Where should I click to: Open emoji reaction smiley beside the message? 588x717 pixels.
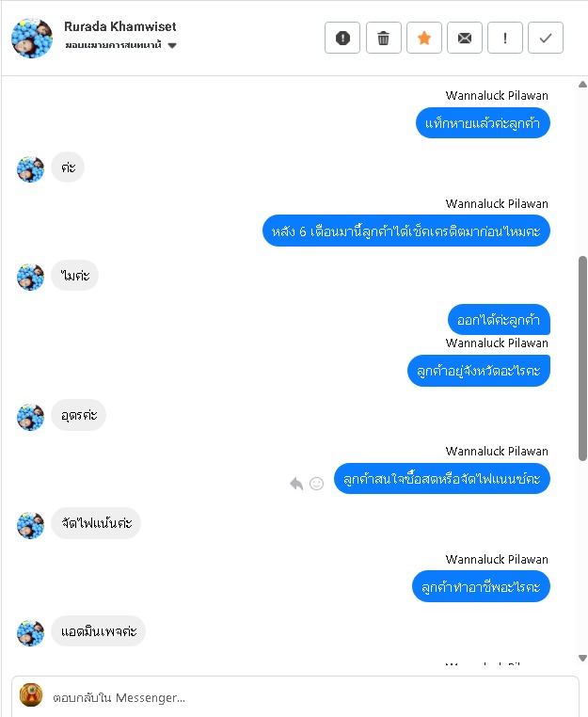[316, 483]
